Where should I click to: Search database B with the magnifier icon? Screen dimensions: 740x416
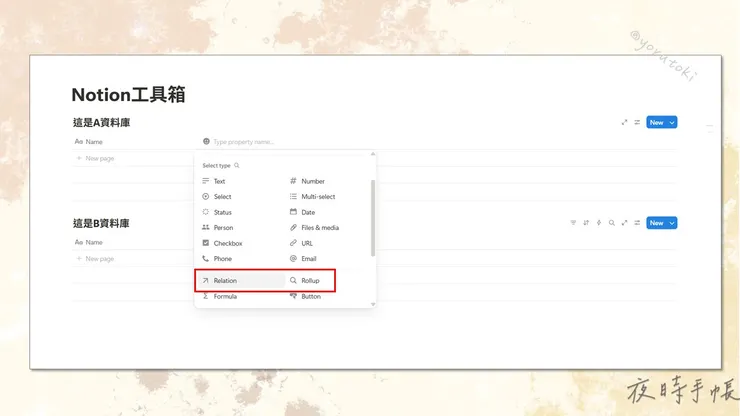[x=612, y=223]
